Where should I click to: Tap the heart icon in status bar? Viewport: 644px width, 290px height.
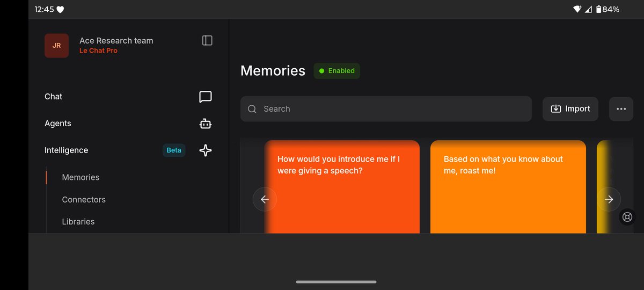point(61,9)
